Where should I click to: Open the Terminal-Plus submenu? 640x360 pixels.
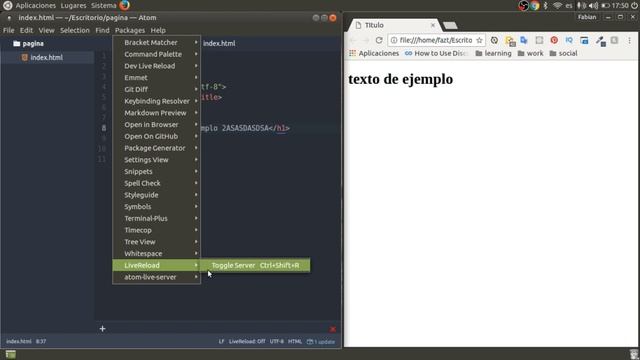coord(156,218)
